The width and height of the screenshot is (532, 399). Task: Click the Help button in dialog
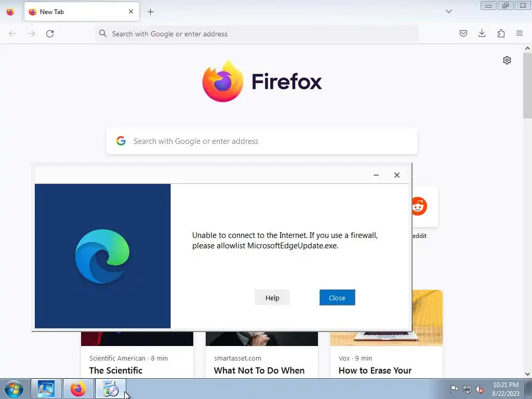tap(272, 298)
